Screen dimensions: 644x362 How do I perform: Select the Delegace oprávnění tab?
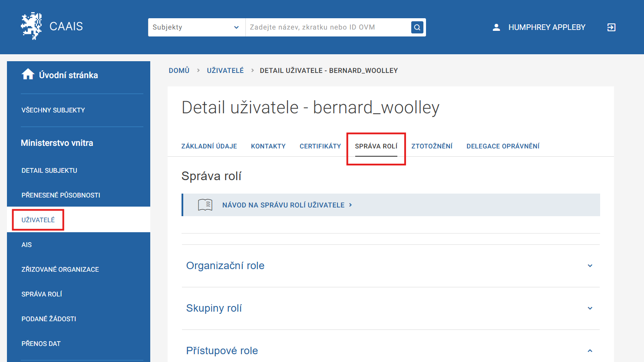[503, 146]
